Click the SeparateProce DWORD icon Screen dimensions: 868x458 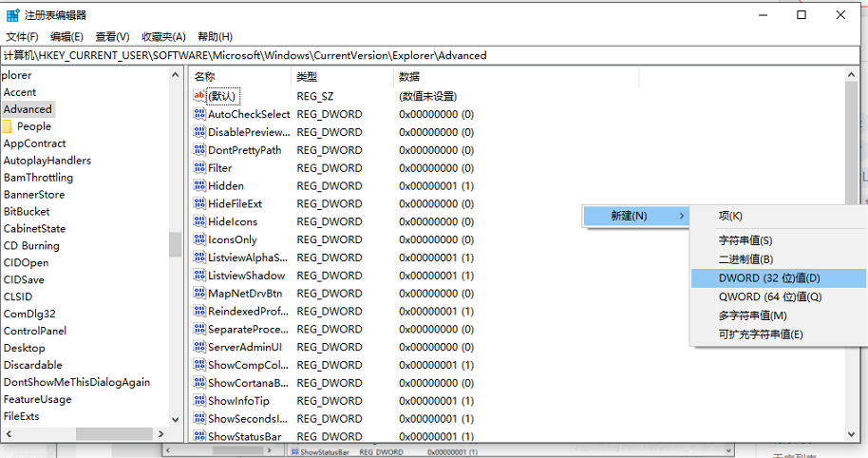pos(199,329)
